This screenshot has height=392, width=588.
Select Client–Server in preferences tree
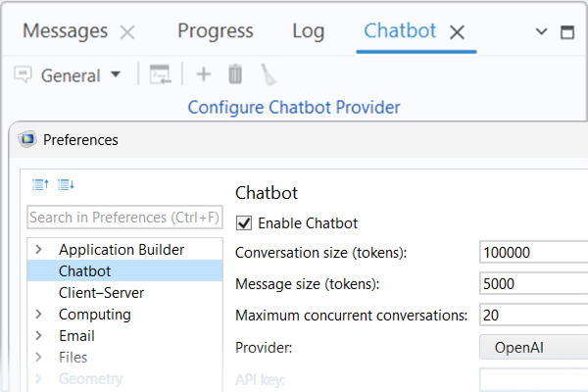pyautogui.click(x=102, y=293)
